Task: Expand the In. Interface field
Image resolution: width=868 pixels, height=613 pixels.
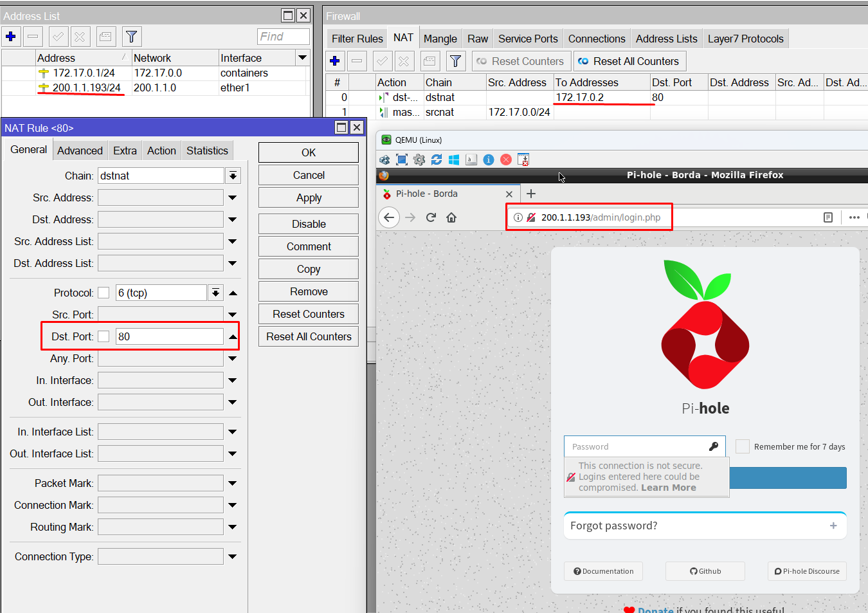Action: (x=233, y=380)
